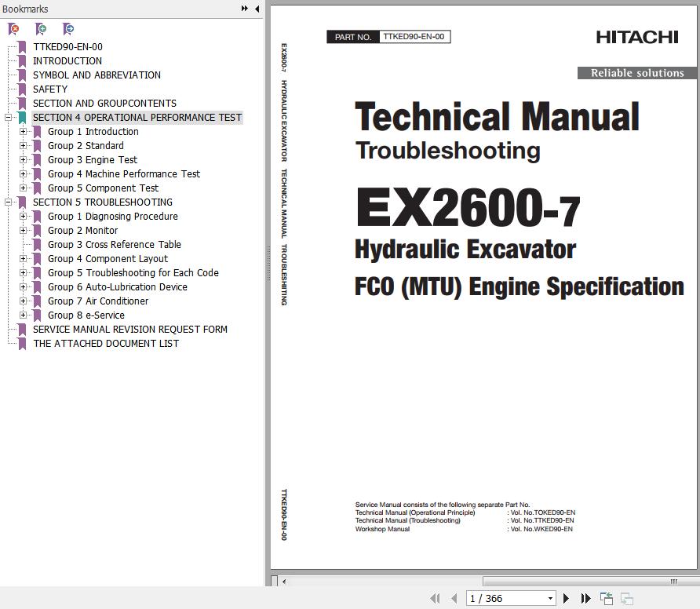This screenshot has width=700, height=609.
Task: Click the previous view icon
Action: pyautogui.click(x=606, y=598)
